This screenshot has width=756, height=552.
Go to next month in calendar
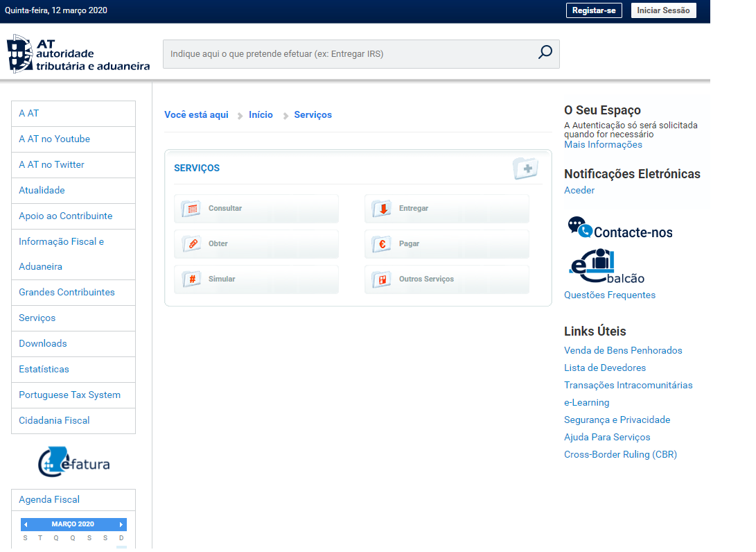pos(121,524)
